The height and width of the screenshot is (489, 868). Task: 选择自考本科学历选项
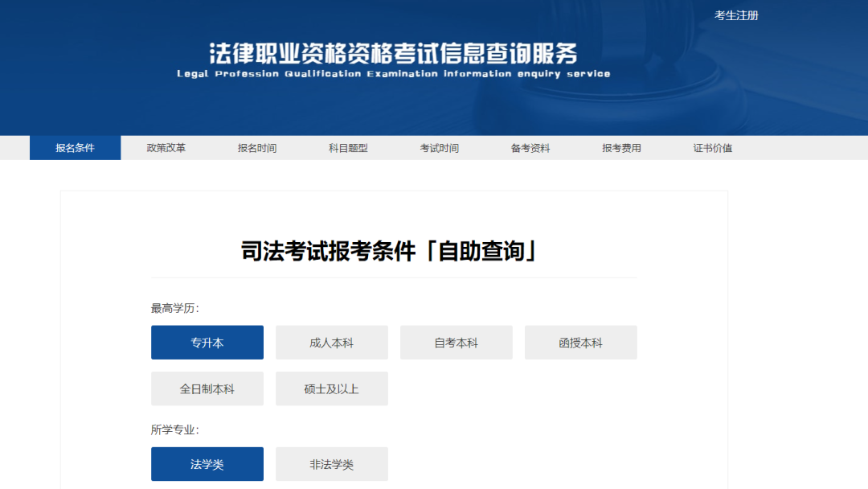(x=456, y=342)
